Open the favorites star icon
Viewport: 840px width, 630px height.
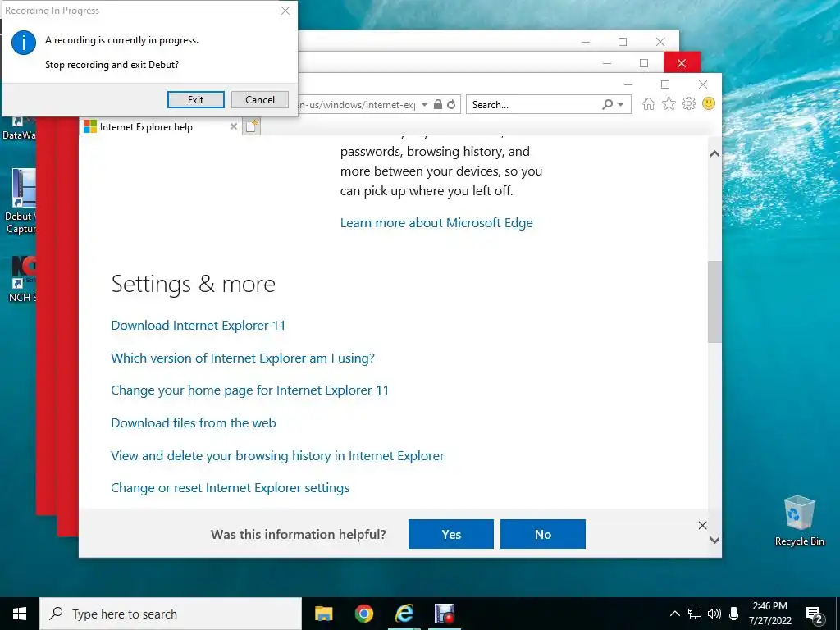click(669, 104)
